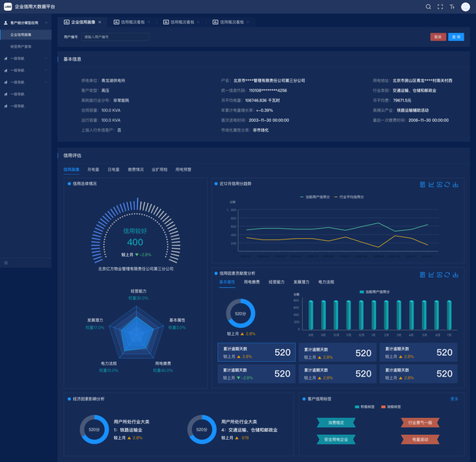Expand the topmost 一级导航 sidebar item
This screenshot has width=476, height=462.
tap(25, 59)
